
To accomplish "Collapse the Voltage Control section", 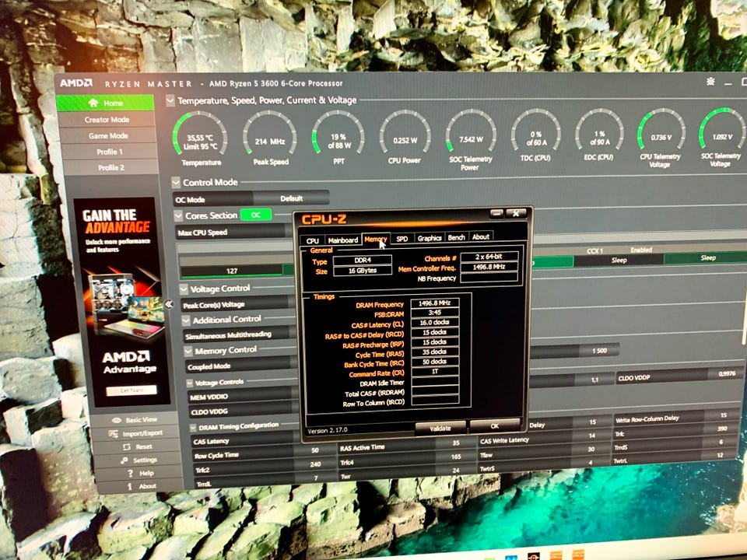I will click(x=184, y=289).
